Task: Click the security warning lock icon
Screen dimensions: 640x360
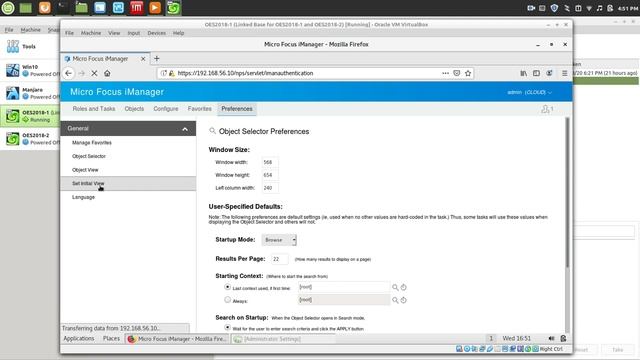Action: 172,73
